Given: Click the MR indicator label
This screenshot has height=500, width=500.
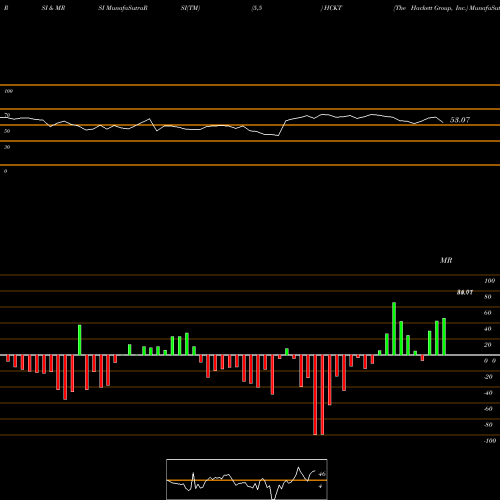Looking at the screenshot, I should click(x=446, y=260).
